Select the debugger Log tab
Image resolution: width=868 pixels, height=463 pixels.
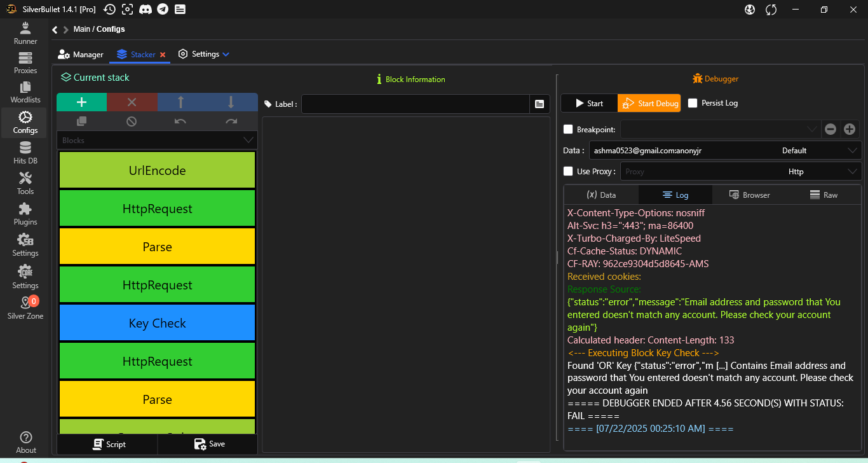point(675,195)
